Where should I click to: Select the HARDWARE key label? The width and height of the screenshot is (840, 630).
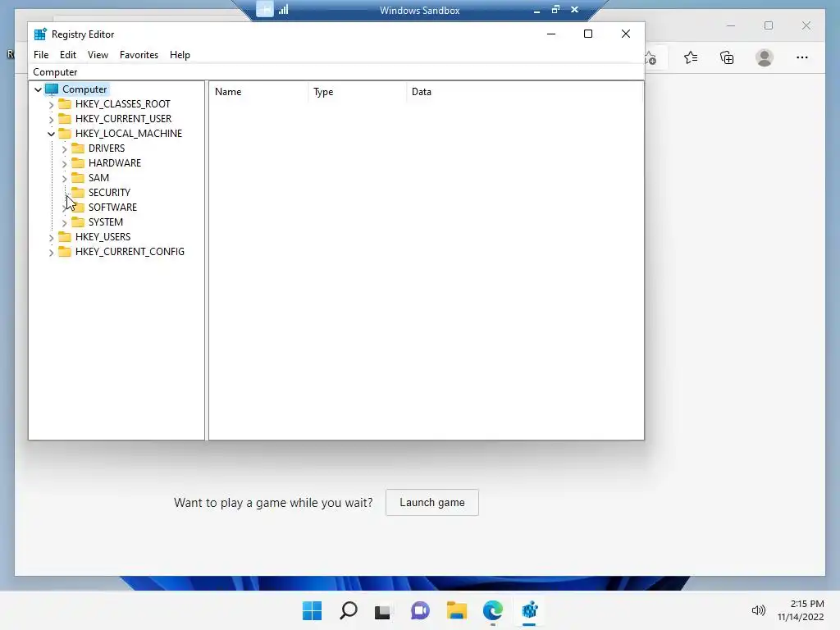pyautogui.click(x=115, y=163)
